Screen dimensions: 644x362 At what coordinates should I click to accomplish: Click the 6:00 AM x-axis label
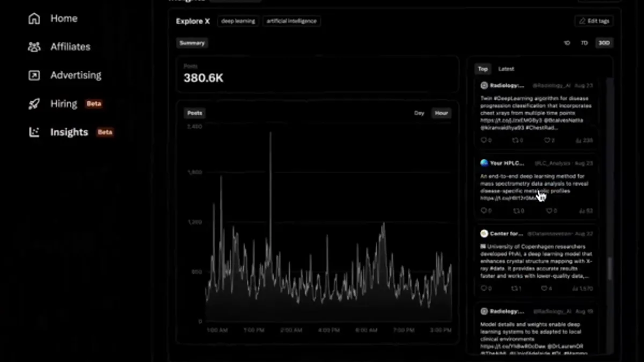367,330
